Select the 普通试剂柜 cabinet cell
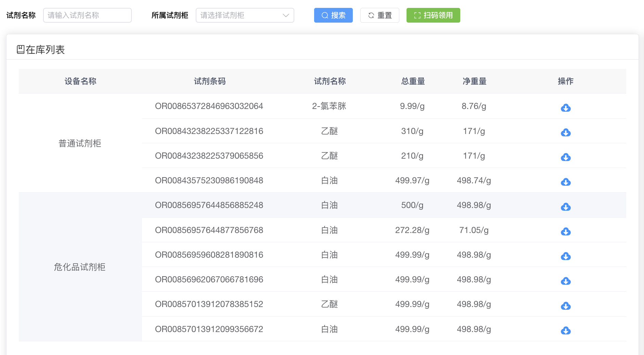644x355 pixels. coord(80,143)
